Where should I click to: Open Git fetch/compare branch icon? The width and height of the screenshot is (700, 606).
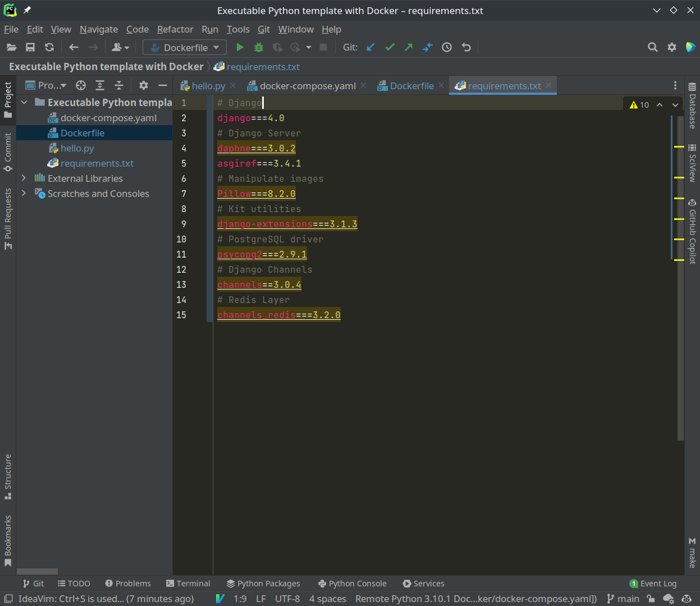click(x=428, y=48)
